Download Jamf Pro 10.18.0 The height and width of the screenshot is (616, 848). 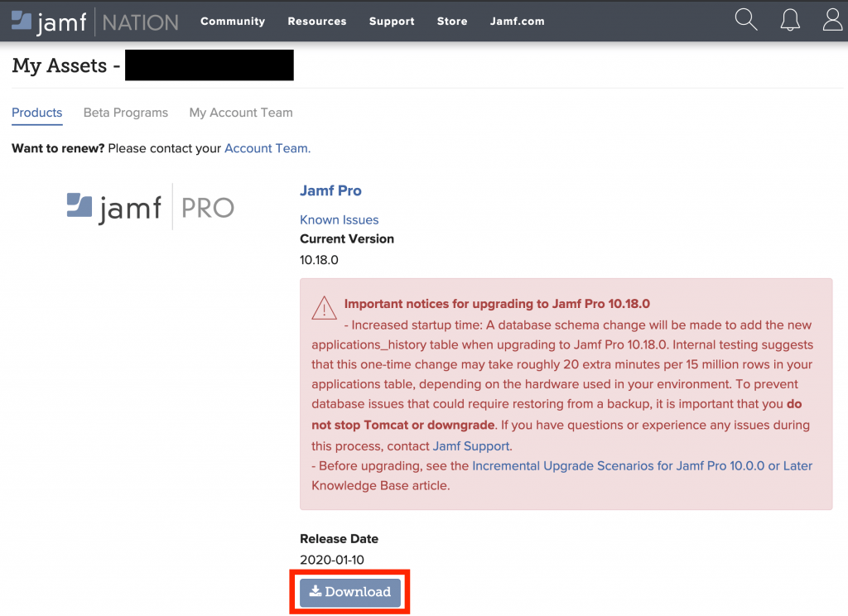tap(350, 592)
